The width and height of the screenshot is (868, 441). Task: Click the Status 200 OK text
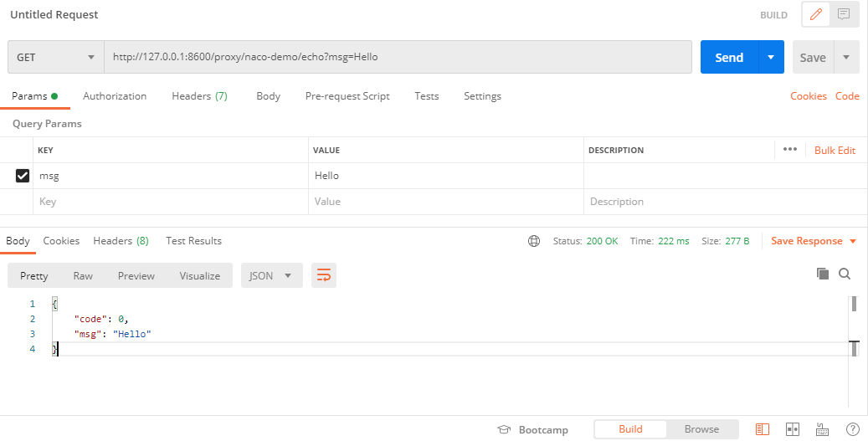click(585, 241)
